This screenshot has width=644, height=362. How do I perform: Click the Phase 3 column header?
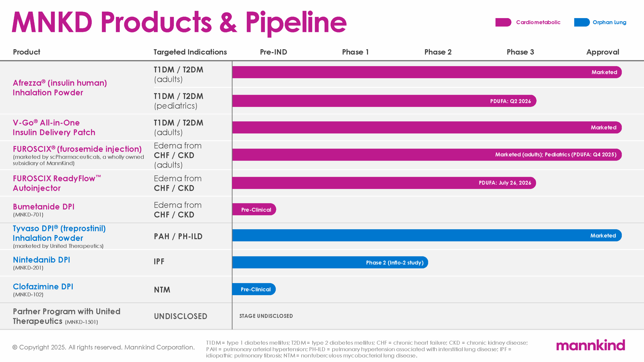pos(520,52)
